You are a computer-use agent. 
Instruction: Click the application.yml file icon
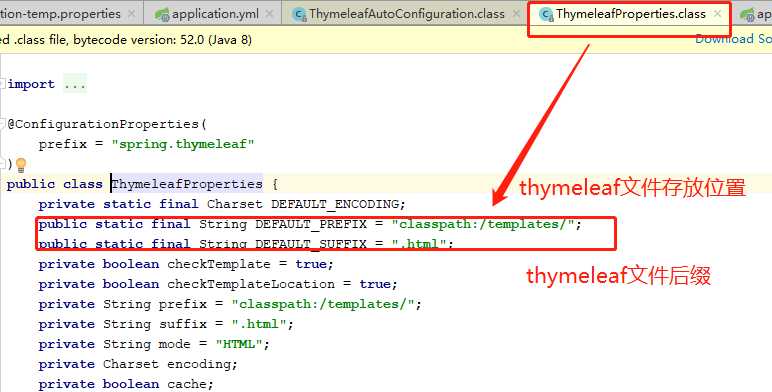coord(161,14)
